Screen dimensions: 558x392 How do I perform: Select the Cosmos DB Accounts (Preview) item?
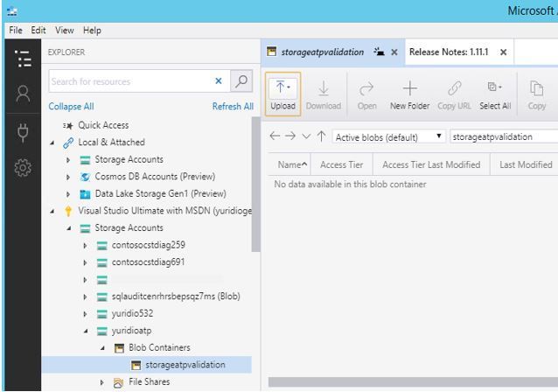tap(155, 177)
